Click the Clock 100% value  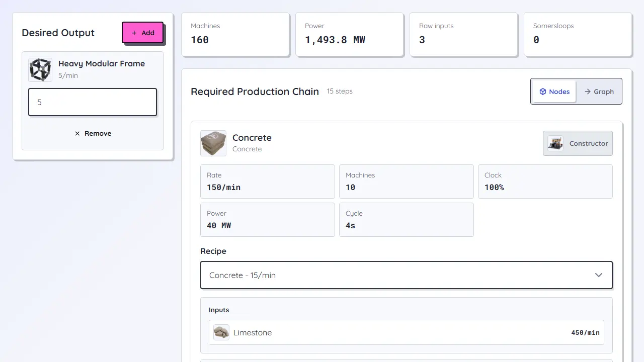494,188
